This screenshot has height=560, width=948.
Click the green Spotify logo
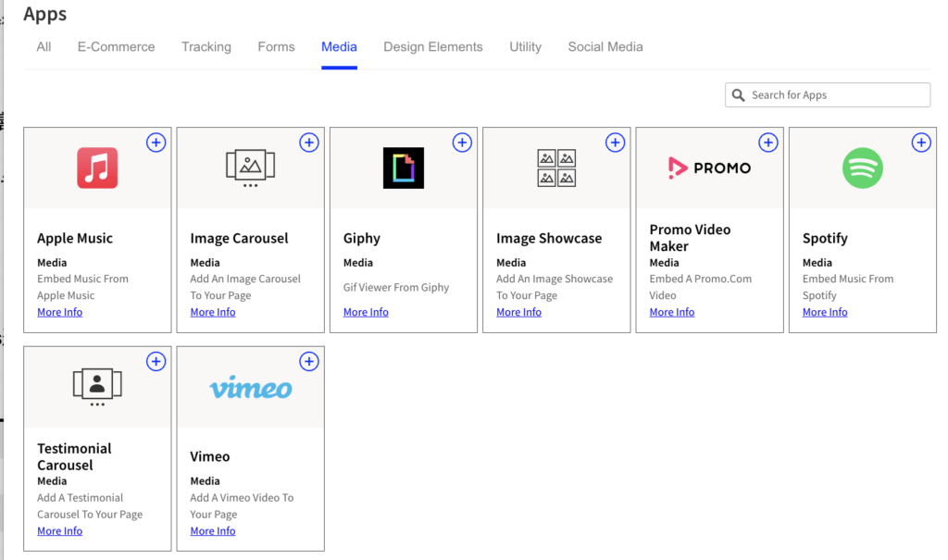coord(862,168)
